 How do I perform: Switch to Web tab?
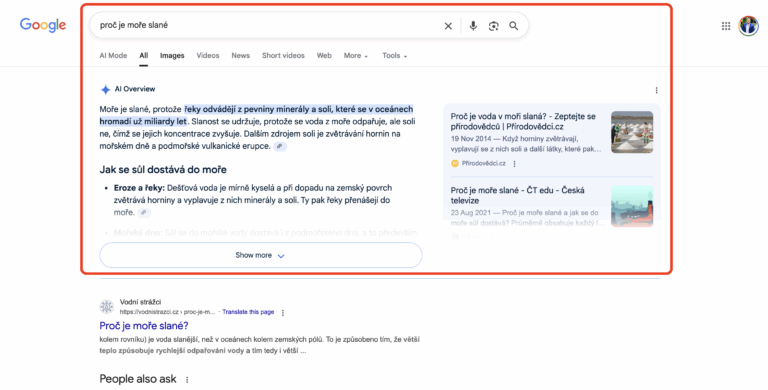pos(324,56)
